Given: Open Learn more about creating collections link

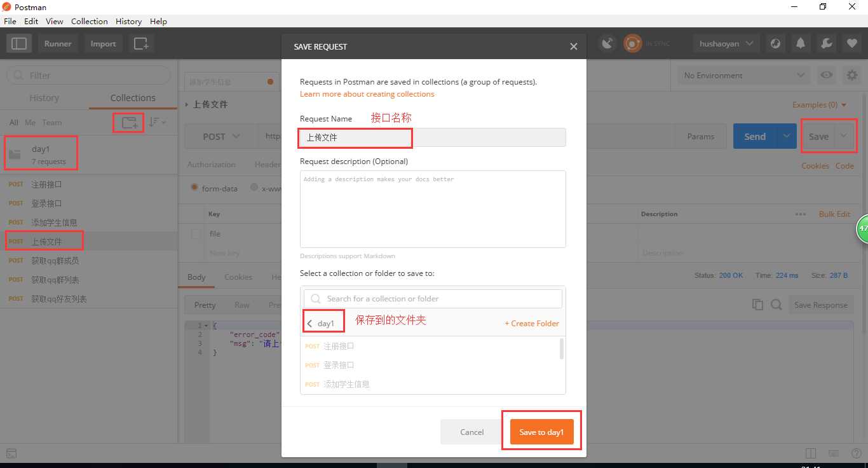Looking at the screenshot, I should 367,94.
